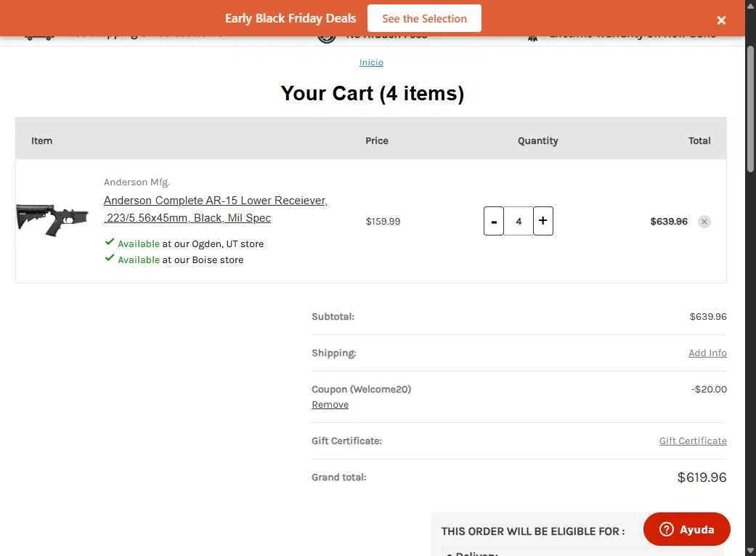This screenshot has height=556, width=756.
Task: Click the page vertical scrollbar thumb
Action: [x=750, y=108]
